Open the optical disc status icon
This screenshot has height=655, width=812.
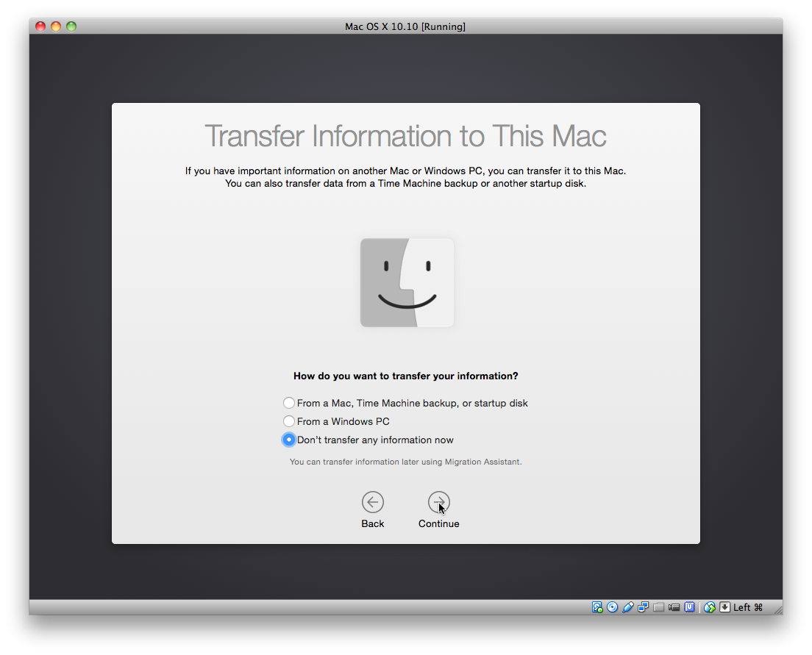[612, 607]
